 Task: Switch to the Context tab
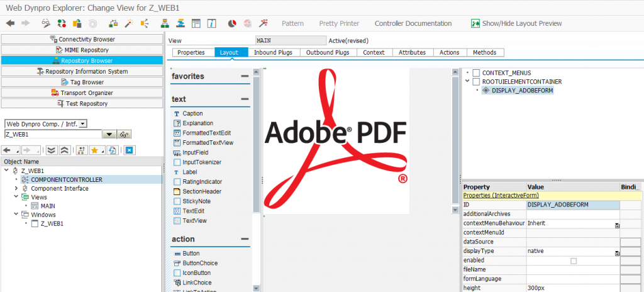[x=374, y=52]
